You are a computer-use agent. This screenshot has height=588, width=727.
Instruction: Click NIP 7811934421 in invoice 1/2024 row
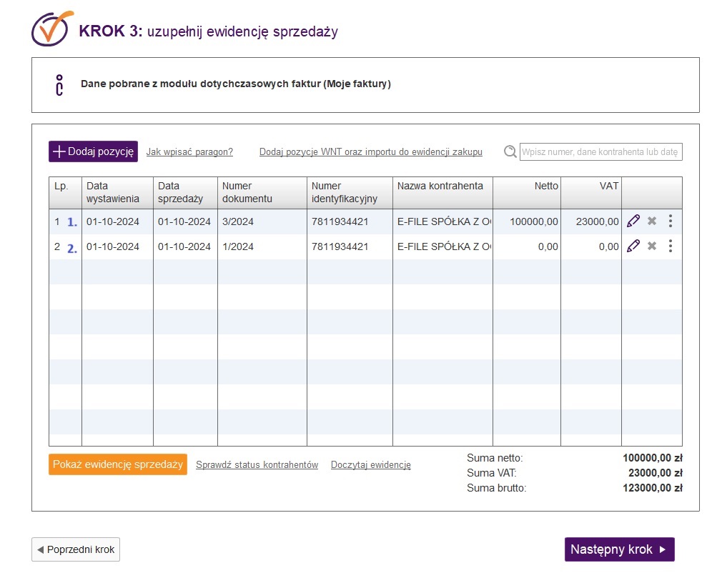click(340, 246)
